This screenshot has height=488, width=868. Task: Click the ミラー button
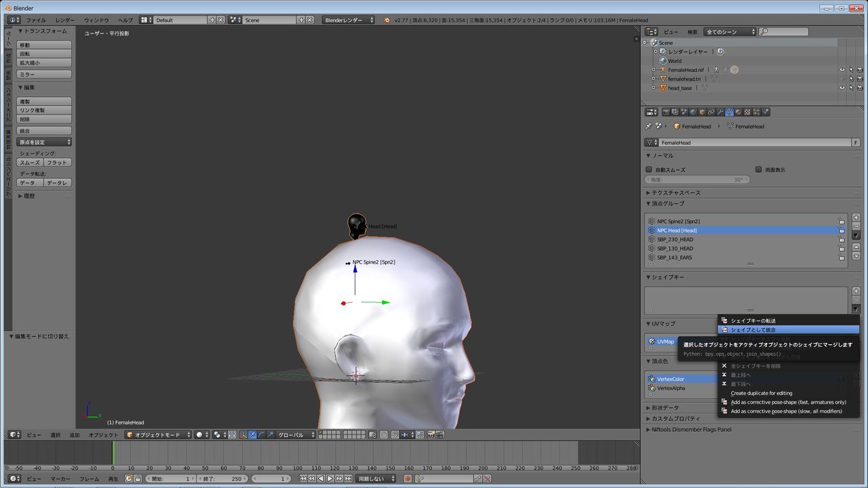click(x=44, y=74)
